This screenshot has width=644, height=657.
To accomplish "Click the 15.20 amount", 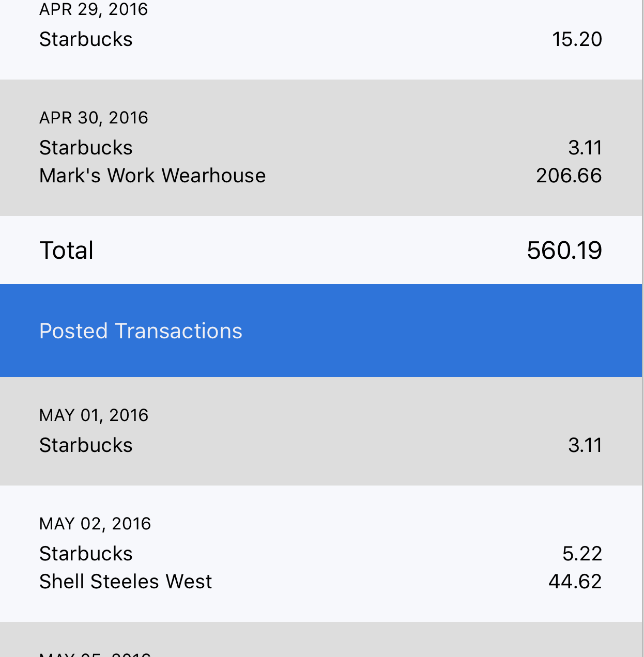I will [x=577, y=39].
